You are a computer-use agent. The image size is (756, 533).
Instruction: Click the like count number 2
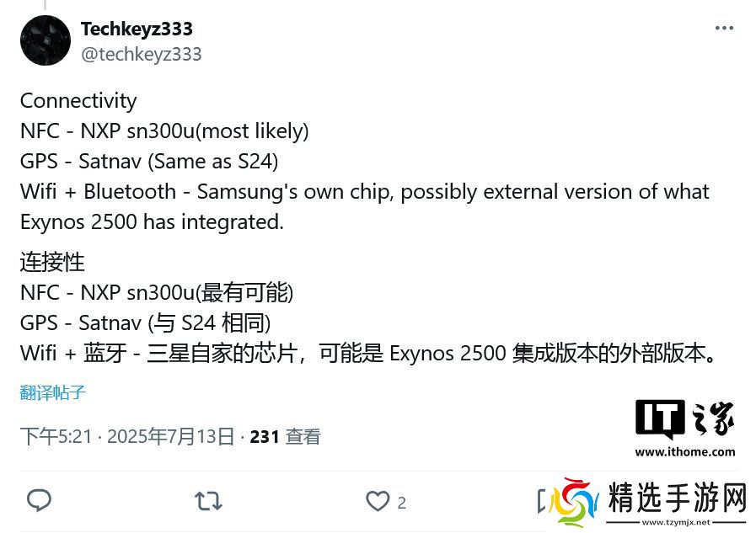coord(402,504)
